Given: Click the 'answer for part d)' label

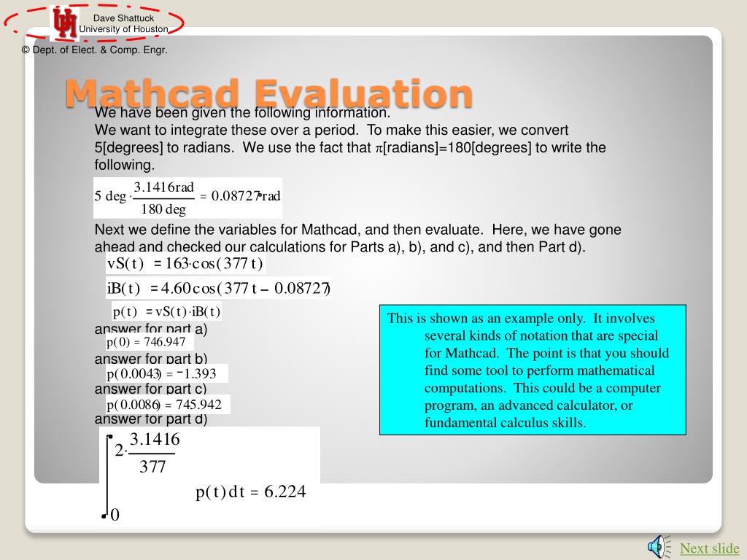Looking at the screenshot, I should (x=151, y=419).
